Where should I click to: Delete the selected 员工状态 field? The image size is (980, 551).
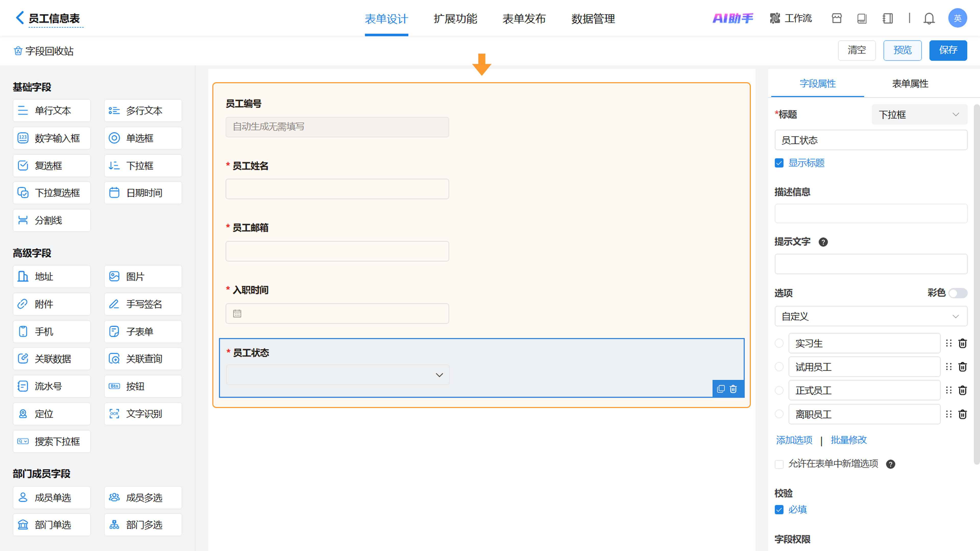coord(733,389)
